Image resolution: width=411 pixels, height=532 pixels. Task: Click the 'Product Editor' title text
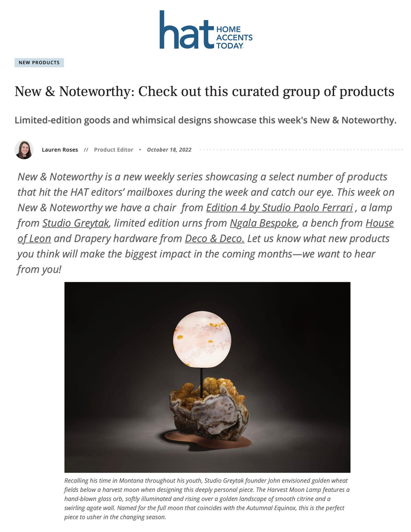113,150
